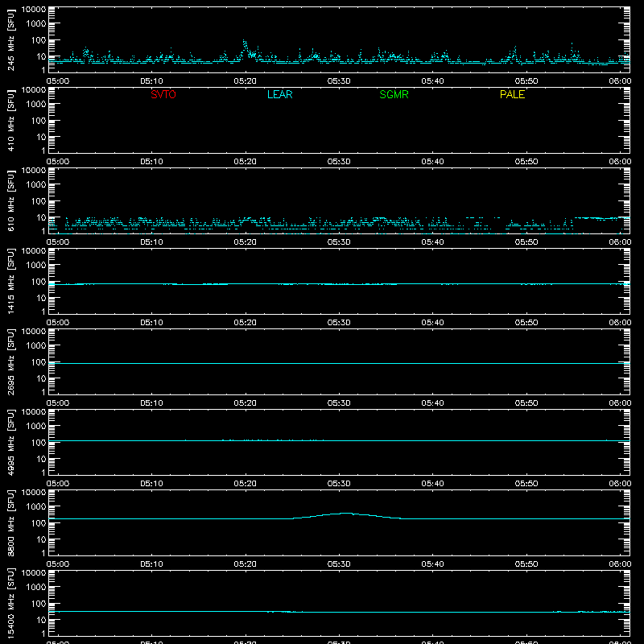The height and width of the screenshot is (644, 644).
Task: Click the 610 MHz [SFU] axis label
Action: click(10, 200)
